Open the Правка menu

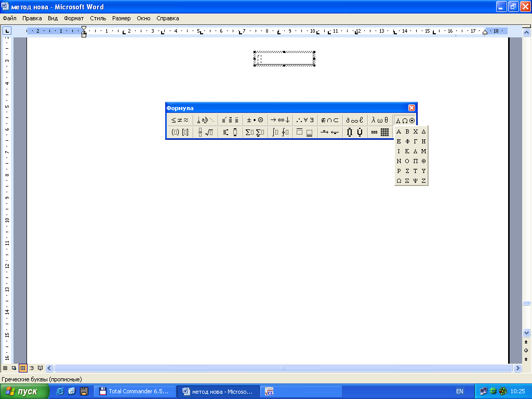click(32, 18)
